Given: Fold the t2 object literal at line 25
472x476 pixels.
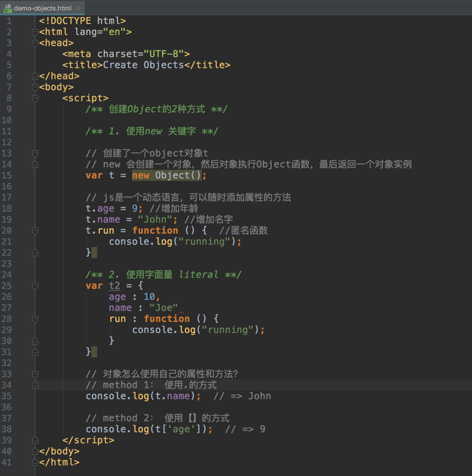Looking at the screenshot, I should point(35,285).
